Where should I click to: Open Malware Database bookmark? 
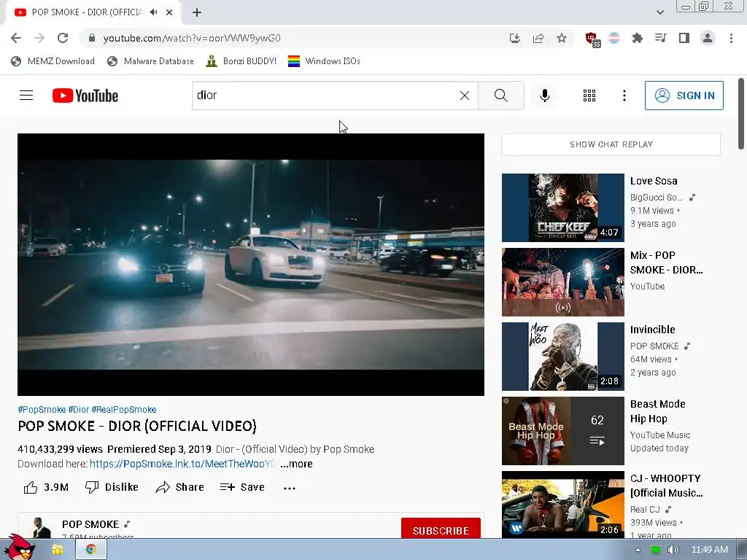coord(150,61)
